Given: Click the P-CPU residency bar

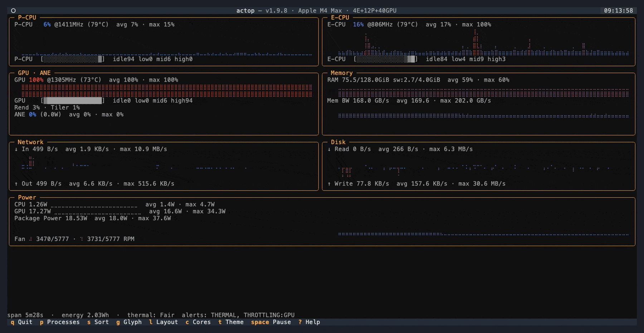Looking at the screenshot, I should [x=73, y=59].
